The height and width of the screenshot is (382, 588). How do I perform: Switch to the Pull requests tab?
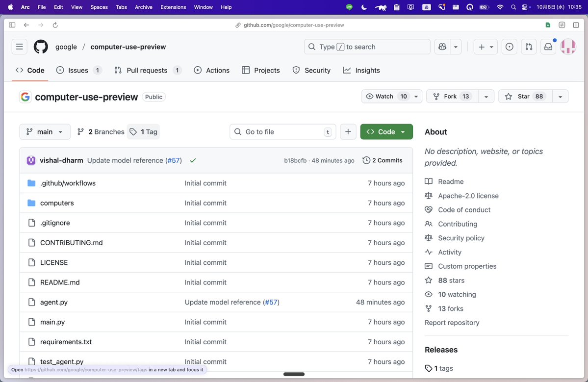[148, 71]
